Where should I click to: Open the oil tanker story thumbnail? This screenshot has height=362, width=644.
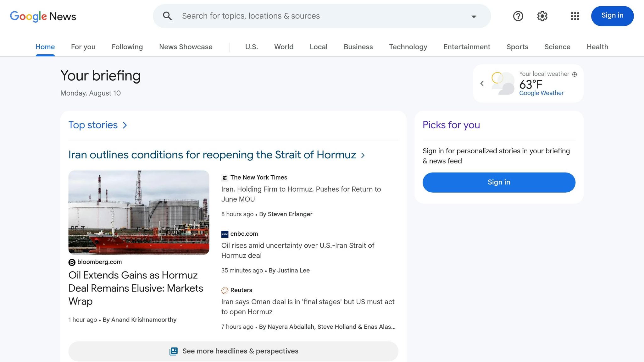[139, 212]
